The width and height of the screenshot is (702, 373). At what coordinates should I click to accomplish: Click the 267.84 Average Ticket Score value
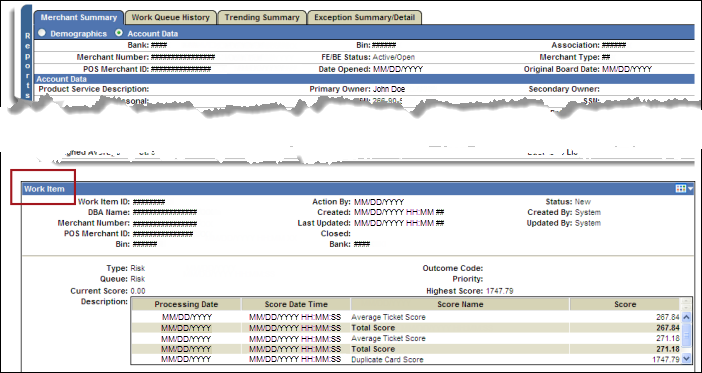point(668,317)
